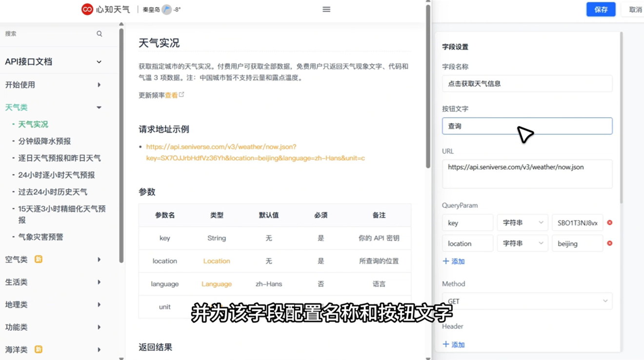Image resolution: width=644 pixels, height=360 pixels.
Task: Open the 查看 update frequency link
Action: coord(171,95)
